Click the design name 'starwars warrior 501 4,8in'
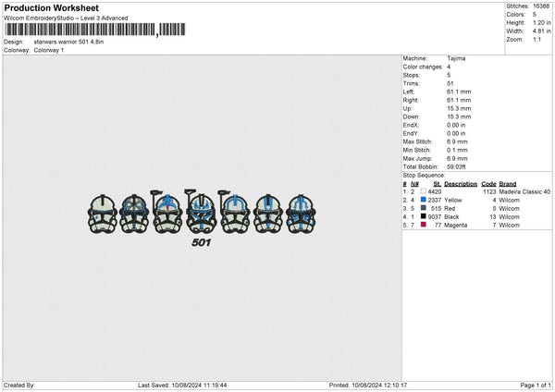 [x=68, y=42]
